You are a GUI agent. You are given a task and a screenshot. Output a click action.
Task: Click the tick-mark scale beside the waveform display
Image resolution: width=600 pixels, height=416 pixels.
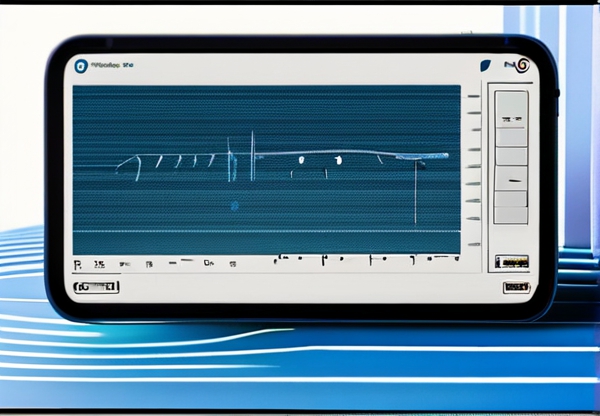[x=473, y=170]
